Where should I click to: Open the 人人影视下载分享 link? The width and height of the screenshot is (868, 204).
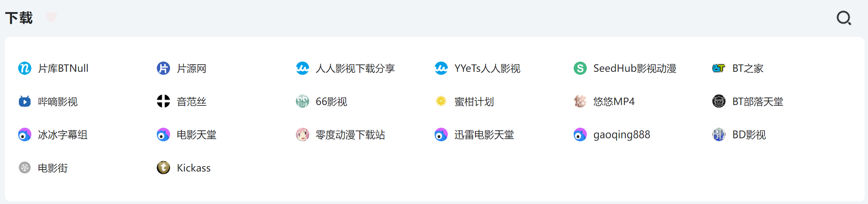pos(355,68)
